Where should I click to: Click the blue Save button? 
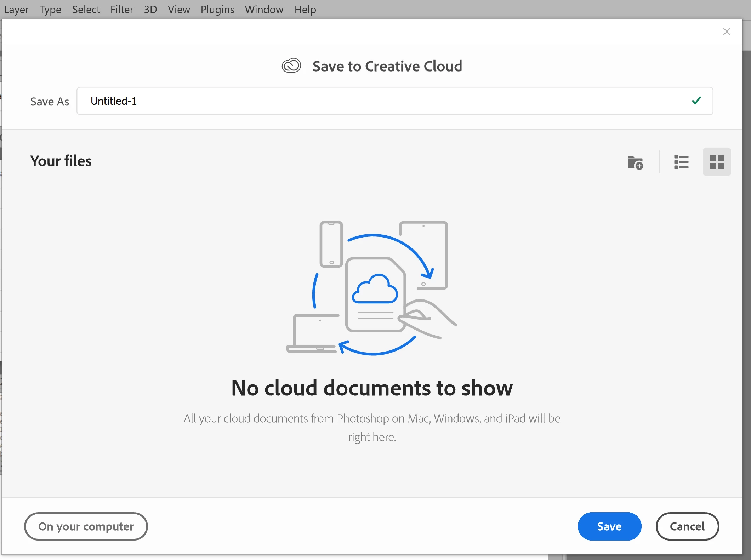pyautogui.click(x=609, y=526)
